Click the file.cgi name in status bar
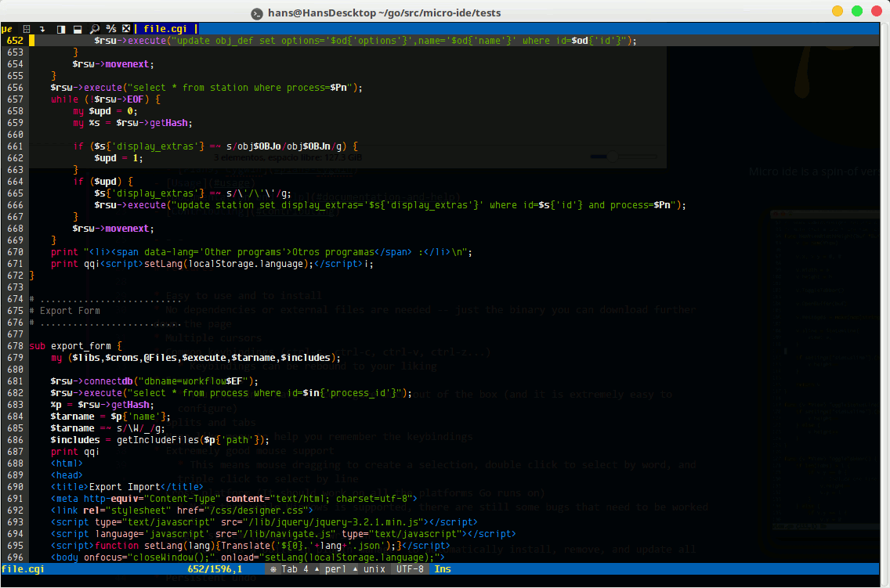Screen dimensions: 890x588 point(23,569)
